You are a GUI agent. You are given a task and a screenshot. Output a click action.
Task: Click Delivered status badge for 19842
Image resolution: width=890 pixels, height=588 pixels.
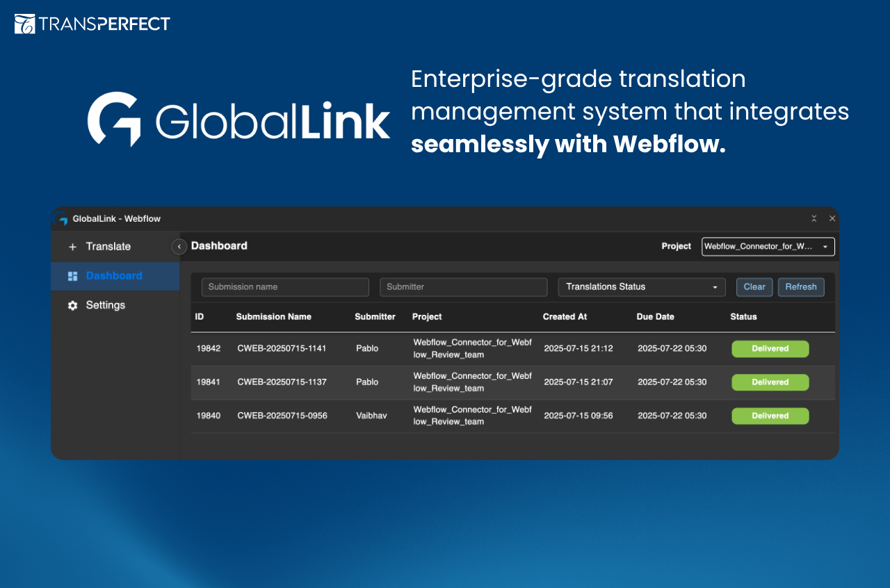[x=770, y=349]
